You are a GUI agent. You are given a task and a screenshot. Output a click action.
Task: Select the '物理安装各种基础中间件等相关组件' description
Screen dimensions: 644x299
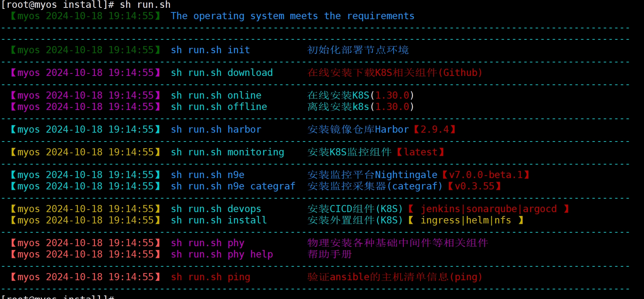tap(398, 243)
